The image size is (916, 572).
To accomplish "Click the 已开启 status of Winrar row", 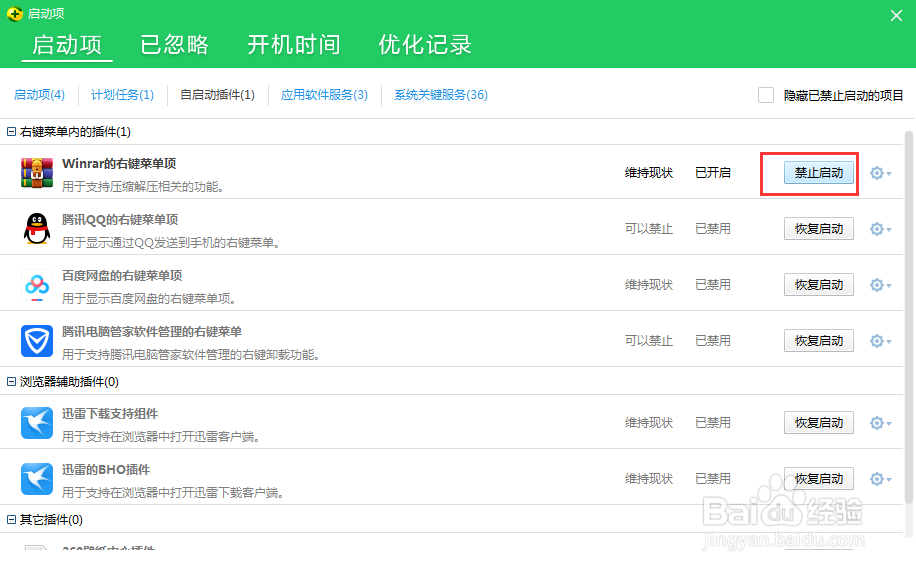I will [713, 173].
